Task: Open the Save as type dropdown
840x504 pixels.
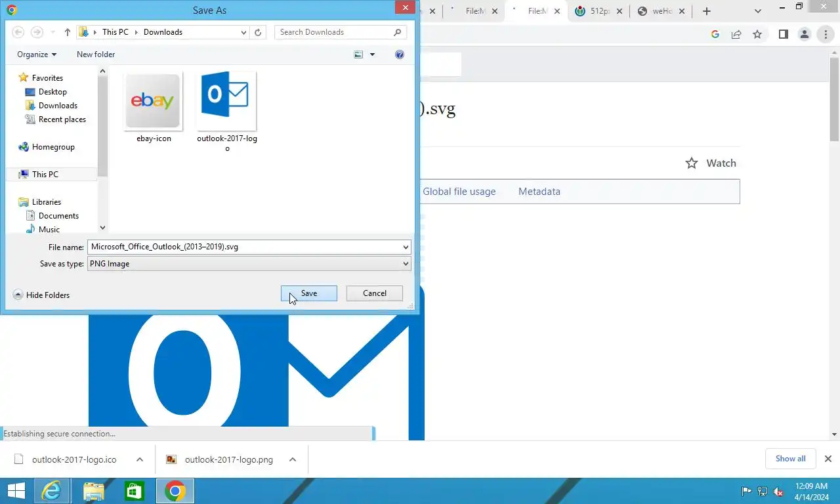Action: pyautogui.click(x=249, y=264)
